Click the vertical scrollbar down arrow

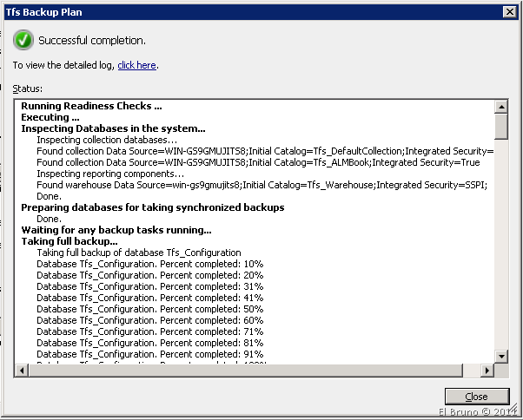point(500,356)
